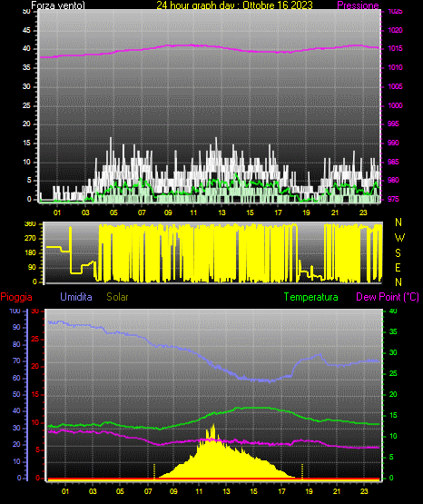The height and width of the screenshot is (504, 423).
Task: Click red rain axis value 15
Action: (34, 394)
